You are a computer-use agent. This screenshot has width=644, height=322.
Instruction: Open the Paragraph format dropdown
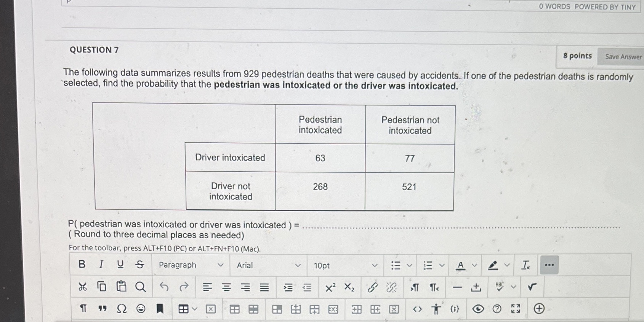pyautogui.click(x=191, y=265)
